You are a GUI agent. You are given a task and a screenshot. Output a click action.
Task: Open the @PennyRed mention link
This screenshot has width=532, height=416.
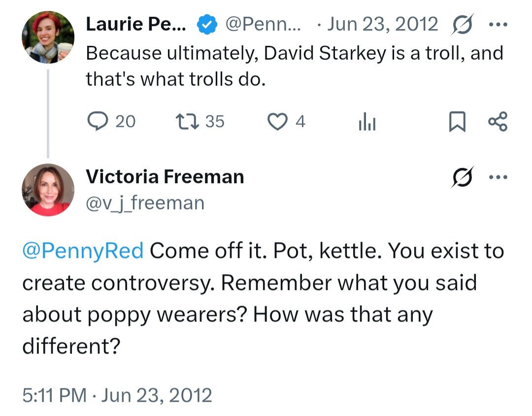pos(83,251)
